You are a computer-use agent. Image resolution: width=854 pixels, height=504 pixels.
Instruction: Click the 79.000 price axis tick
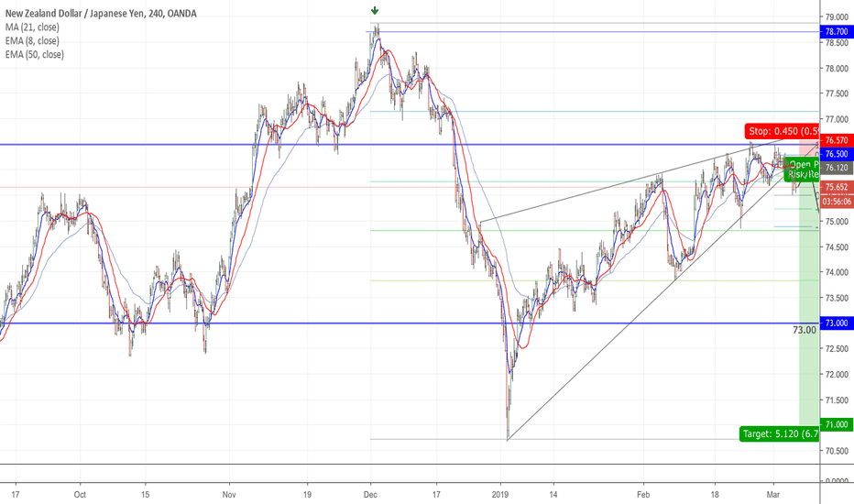click(x=837, y=16)
